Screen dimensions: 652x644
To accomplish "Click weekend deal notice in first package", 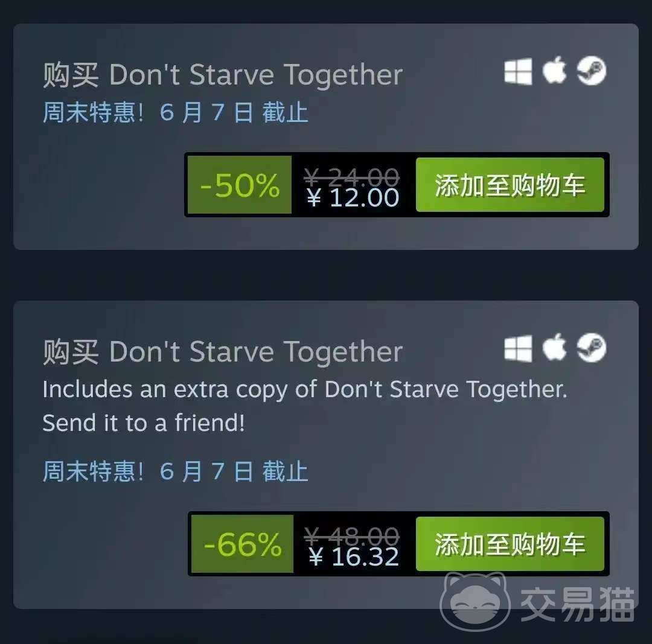I will (x=176, y=112).
